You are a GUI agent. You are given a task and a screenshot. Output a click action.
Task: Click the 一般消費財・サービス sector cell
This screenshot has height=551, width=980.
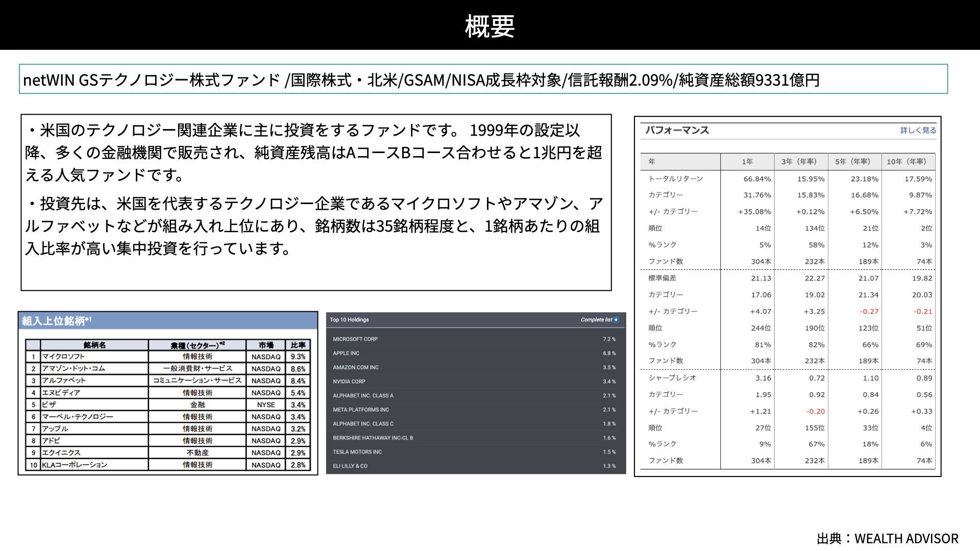pyautogui.click(x=198, y=368)
